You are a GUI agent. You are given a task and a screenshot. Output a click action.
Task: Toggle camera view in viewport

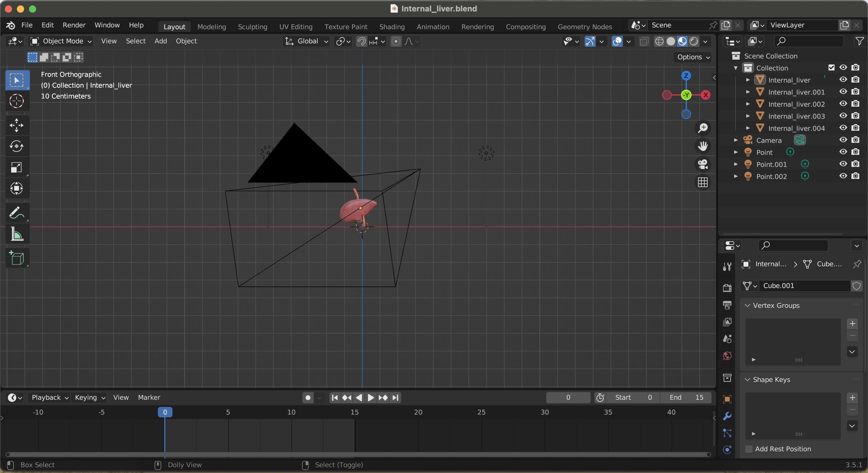pos(703,164)
